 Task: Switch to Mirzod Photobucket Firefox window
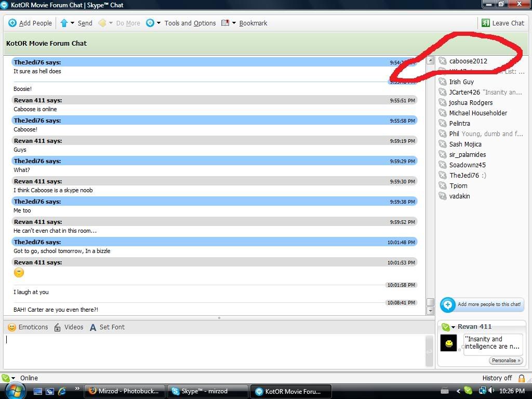point(125,391)
